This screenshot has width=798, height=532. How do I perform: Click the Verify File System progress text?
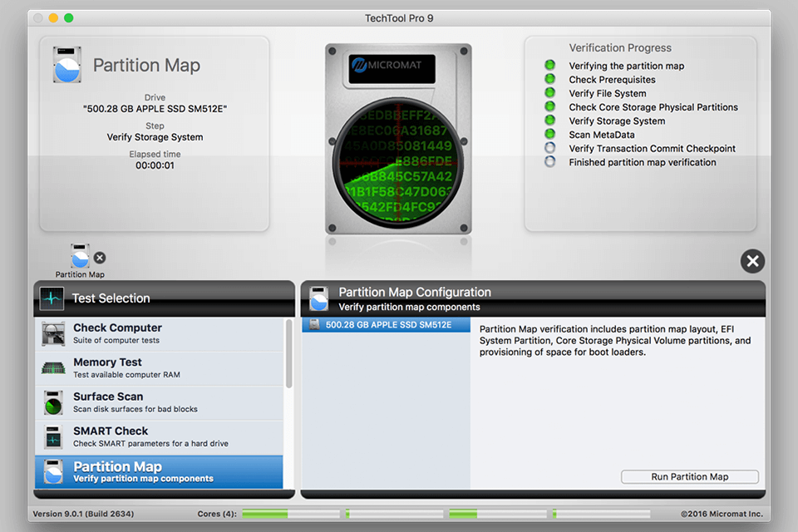click(x=608, y=94)
